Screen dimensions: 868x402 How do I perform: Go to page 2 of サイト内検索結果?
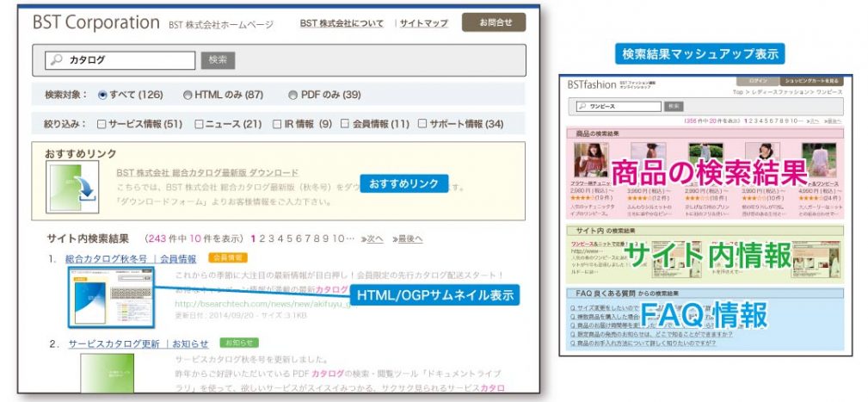(x=262, y=239)
